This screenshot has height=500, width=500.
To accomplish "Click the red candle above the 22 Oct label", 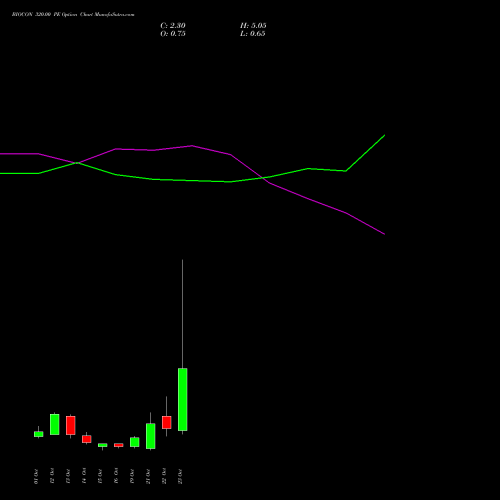I will [x=166, y=422].
